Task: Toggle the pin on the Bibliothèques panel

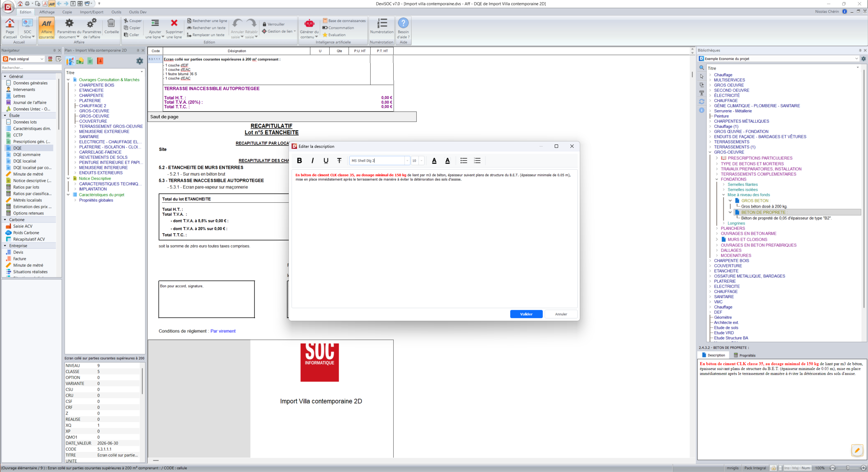Action: 860,50
